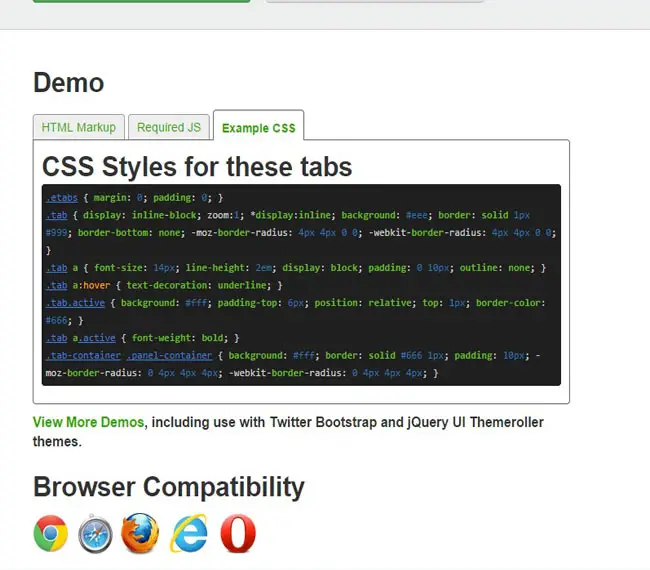Click the .panel-container selector in code
The image size is (650, 570).
coord(170,355)
